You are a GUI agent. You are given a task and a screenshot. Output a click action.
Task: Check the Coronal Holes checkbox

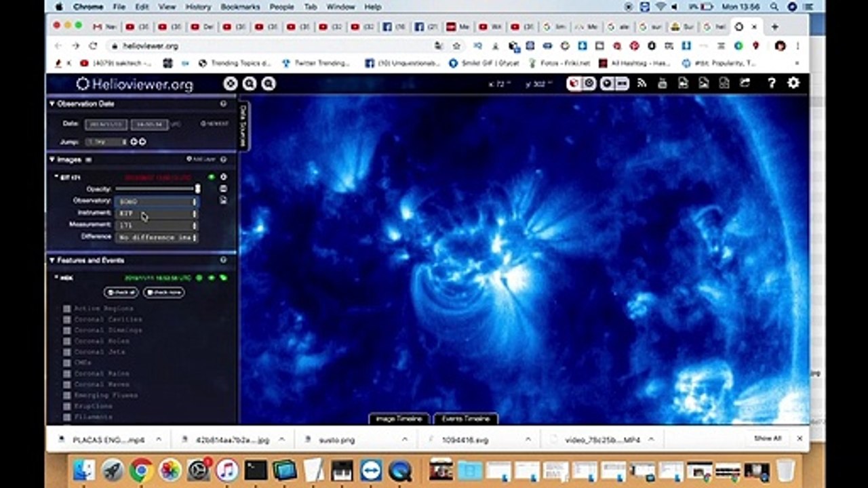pyautogui.click(x=67, y=341)
